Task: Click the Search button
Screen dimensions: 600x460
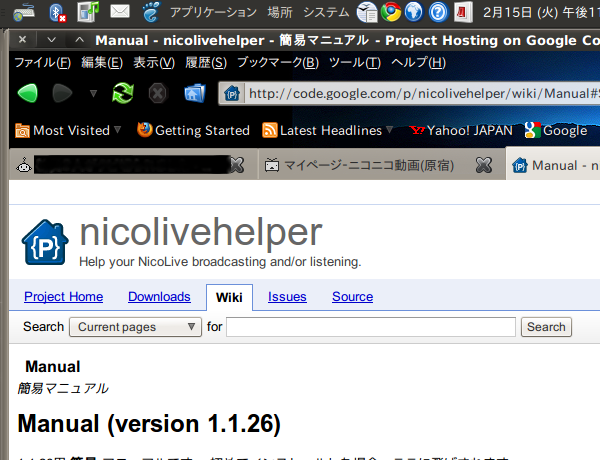Action: point(546,327)
